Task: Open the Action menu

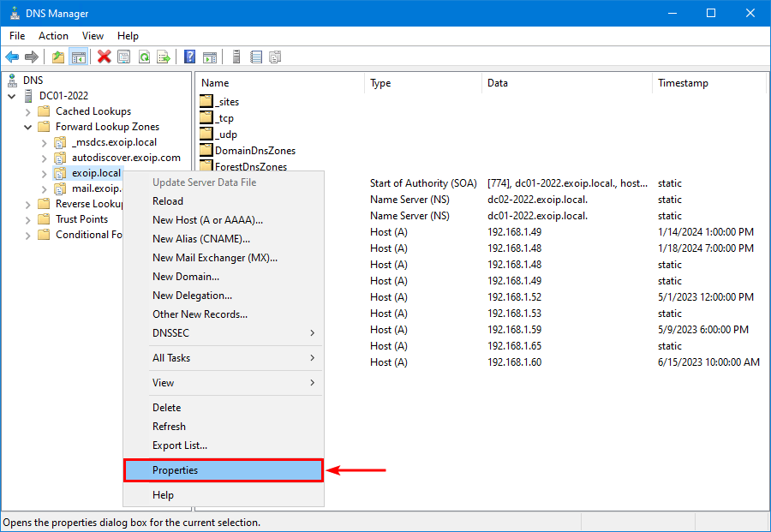Action: (x=53, y=36)
